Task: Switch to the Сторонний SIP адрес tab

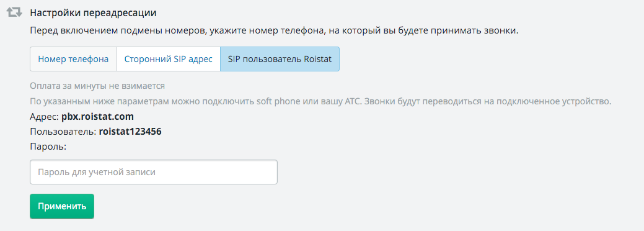Action: click(x=169, y=59)
